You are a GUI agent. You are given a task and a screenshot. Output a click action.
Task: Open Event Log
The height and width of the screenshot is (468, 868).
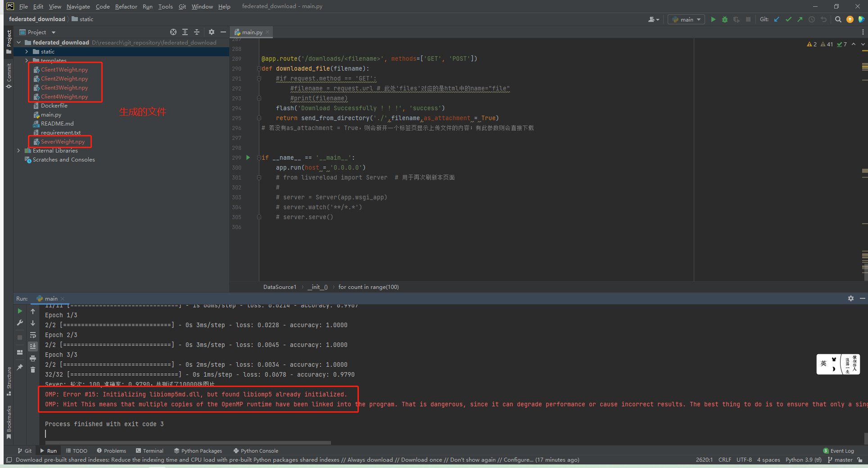[x=838, y=450]
